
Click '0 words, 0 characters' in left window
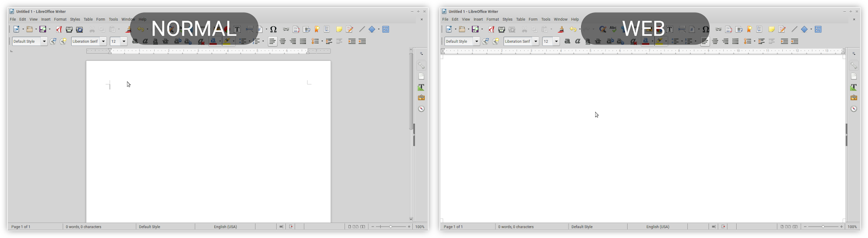pyautogui.click(x=84, y=227)
